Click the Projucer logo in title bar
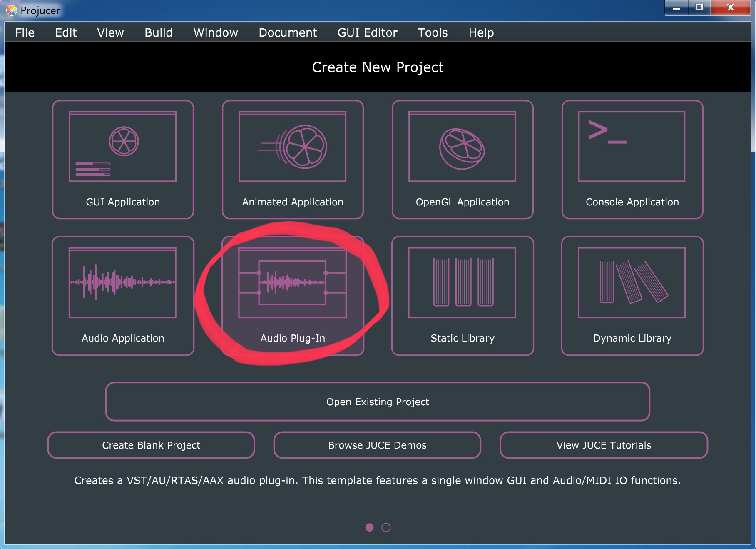This screenshot has width=756, height=549. click(12, 10)
